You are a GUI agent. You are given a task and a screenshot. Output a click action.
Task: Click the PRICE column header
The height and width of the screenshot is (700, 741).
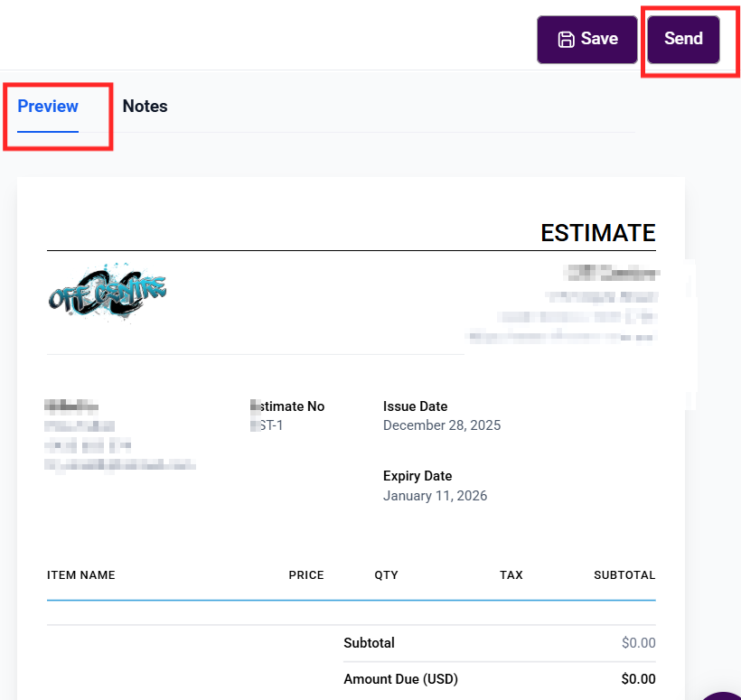[x=305, y=575]
